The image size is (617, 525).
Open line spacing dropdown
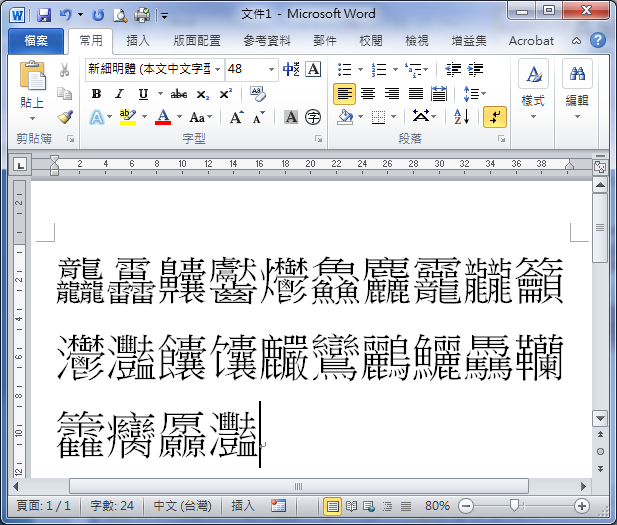pos(475,94)
